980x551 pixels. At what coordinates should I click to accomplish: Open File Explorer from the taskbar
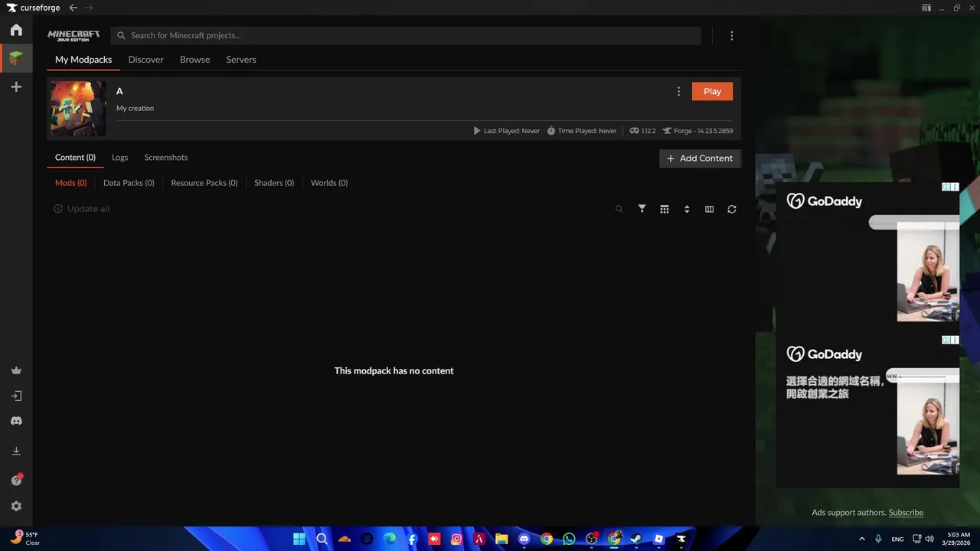click(501, 539)
